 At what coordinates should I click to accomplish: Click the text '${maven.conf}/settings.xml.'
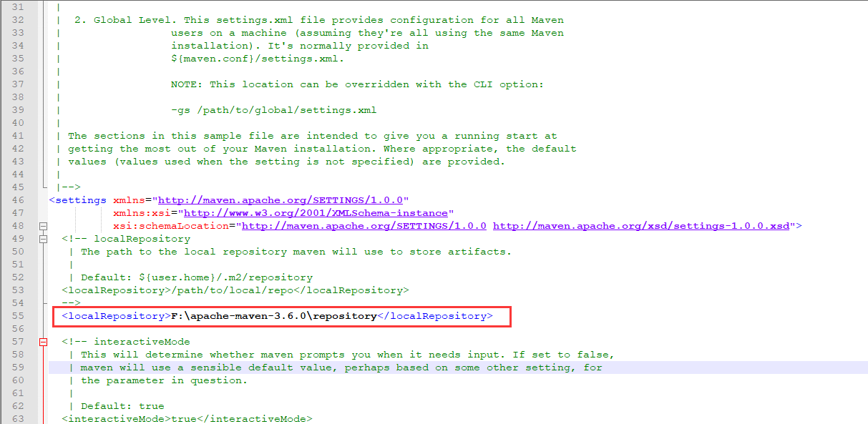point(258,59)
